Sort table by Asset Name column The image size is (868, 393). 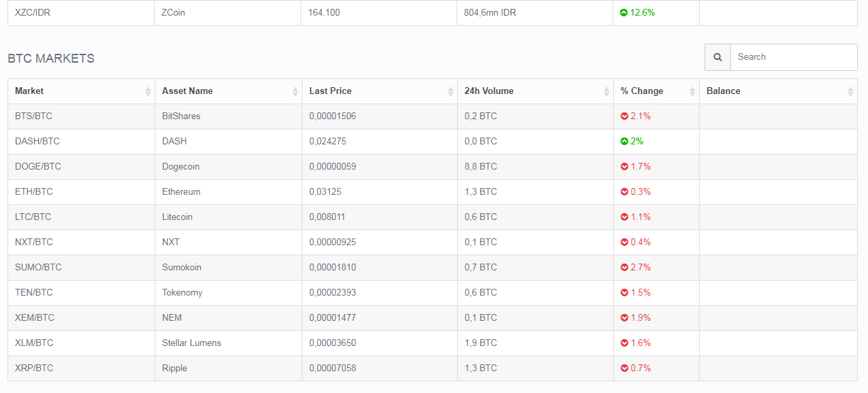[228, 91]
